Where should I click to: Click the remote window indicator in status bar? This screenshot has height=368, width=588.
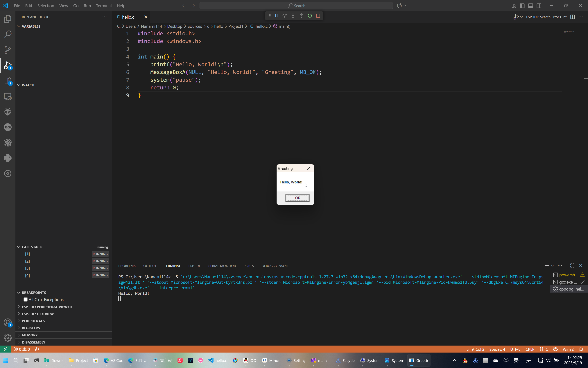(5, 349)
